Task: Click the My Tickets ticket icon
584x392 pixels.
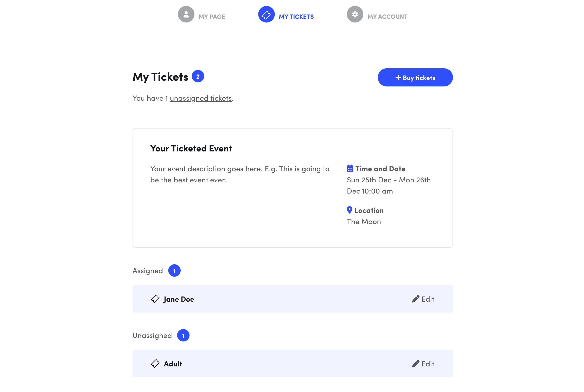Action: pos(266,14)
